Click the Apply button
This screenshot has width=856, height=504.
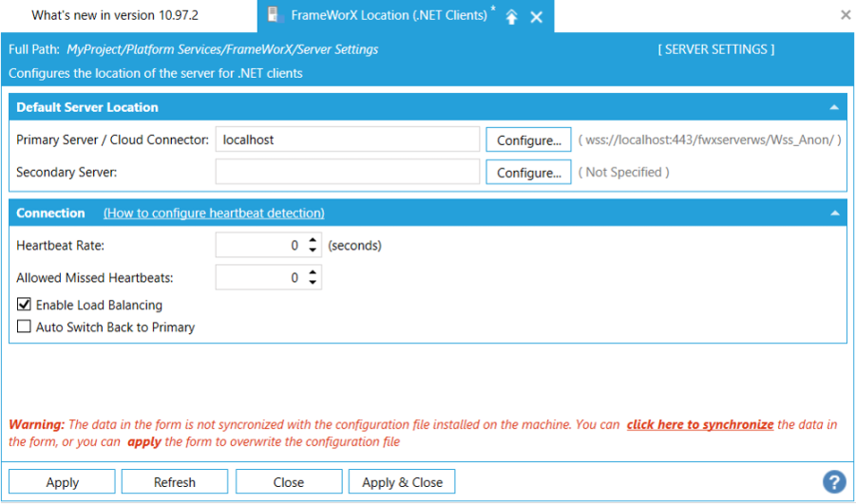tap(63, 482)
